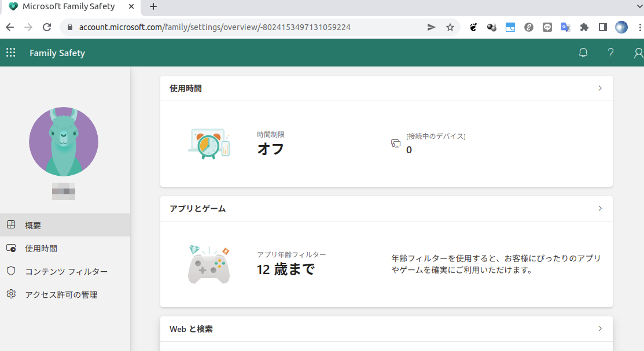Click the Family Safety header title
This screenshot has width=644, height=351.
[57, 53]
